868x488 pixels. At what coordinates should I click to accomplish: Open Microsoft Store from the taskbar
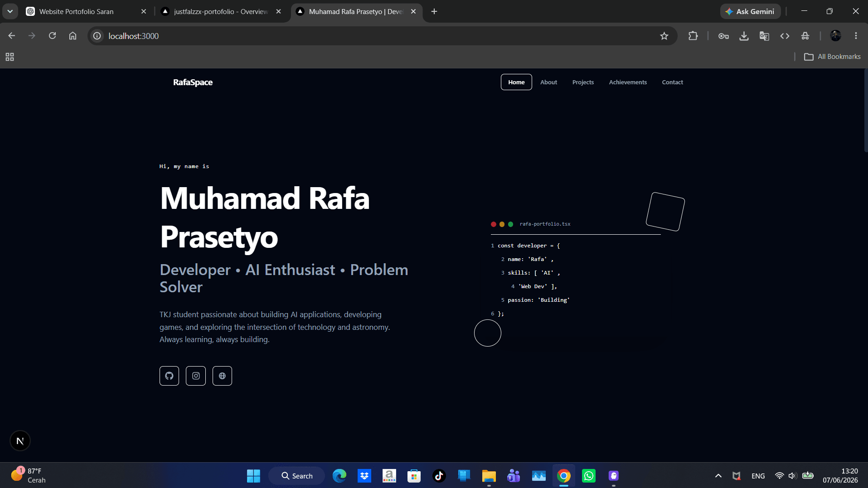[414, 476]
